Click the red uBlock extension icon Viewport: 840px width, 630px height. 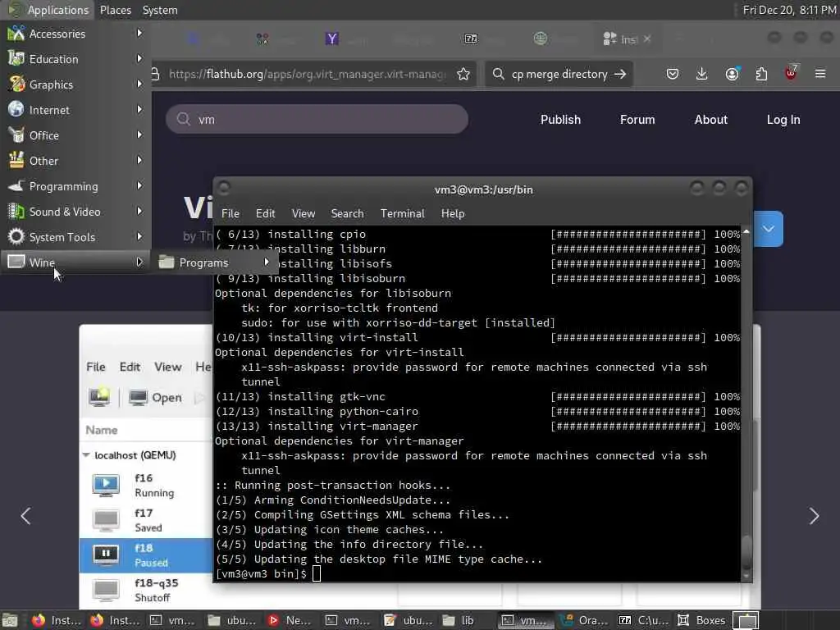click(791, 73)
